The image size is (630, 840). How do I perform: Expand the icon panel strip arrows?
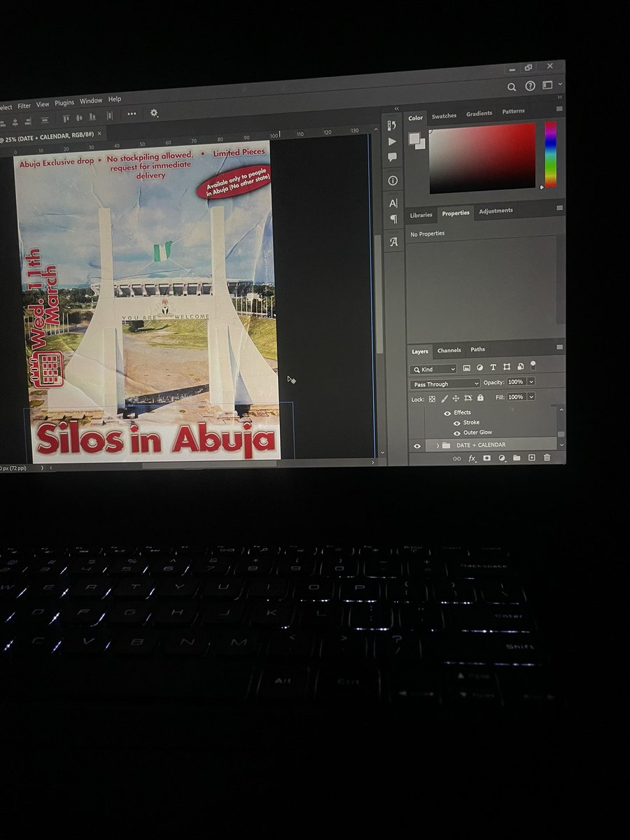coord(397,108)
